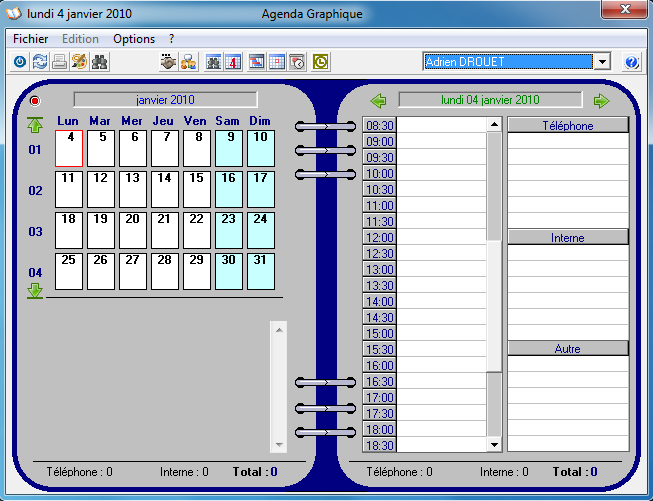Screen dimensions: 653x501
Task: Click the blue power/quit toolbar icon
Action: click(20, 62)
